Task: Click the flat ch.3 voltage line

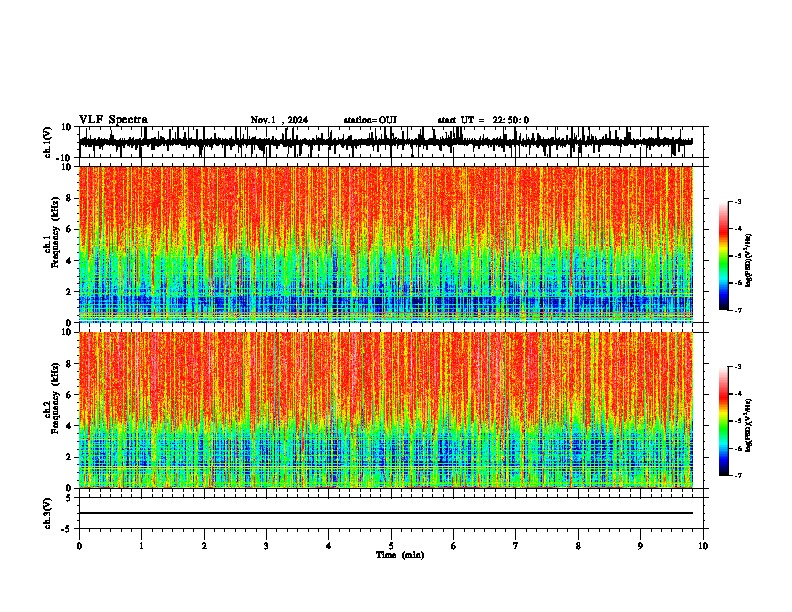Action: tap(385, 513)
